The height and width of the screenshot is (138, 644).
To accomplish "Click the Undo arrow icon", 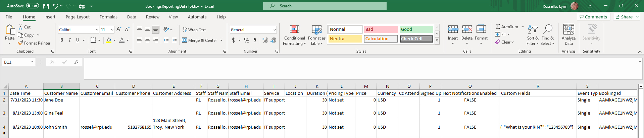I will (56, 6).
